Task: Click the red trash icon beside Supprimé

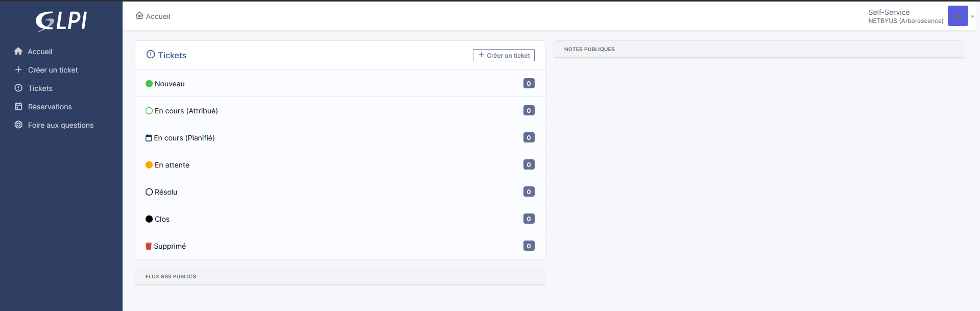Action: tap(149, 246)
